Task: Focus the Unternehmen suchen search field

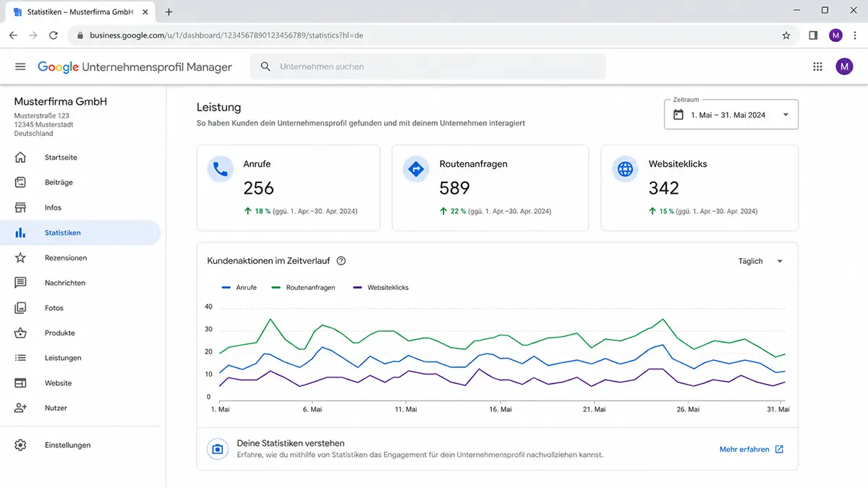Action: [x=428, y=67]
